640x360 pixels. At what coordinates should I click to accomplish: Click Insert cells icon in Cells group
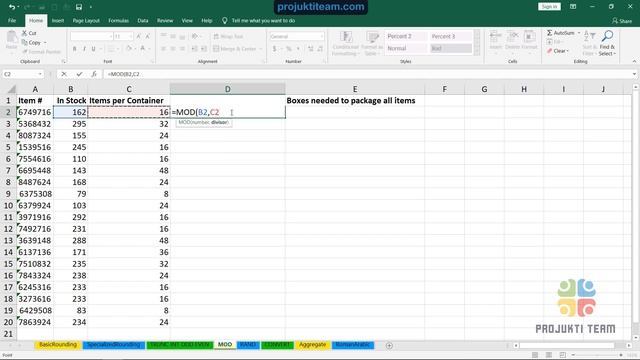[x=496, y=37]
